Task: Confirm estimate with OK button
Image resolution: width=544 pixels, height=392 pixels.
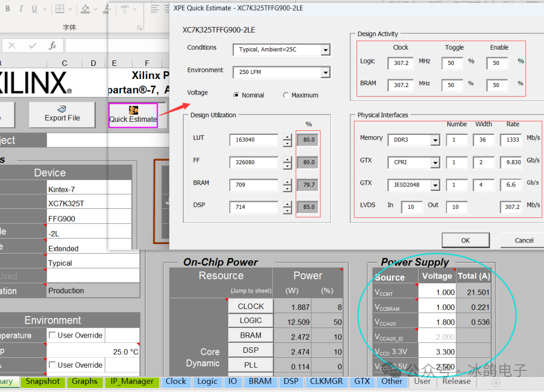Action: [465, 240]
